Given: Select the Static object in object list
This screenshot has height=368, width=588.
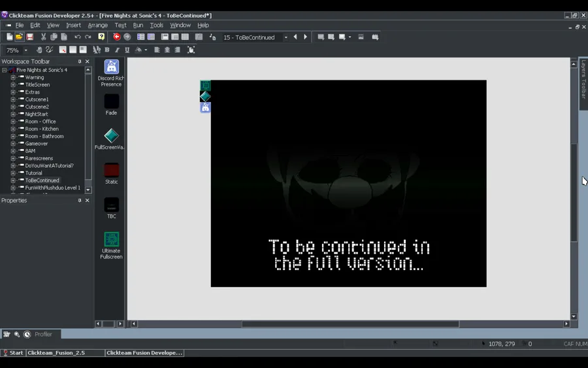Looking at the screenshot, I should 111,173.
